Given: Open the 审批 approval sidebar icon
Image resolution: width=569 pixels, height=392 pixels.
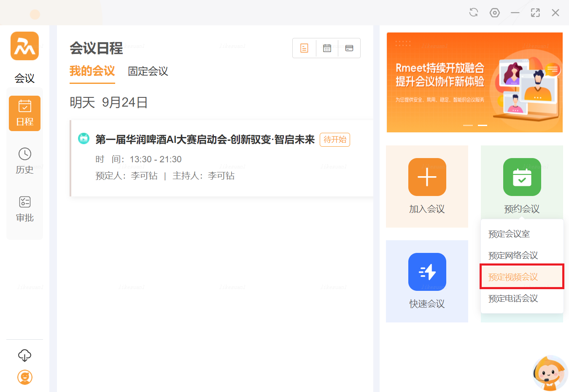Looking at the screenshot, I should tap(24, 209).
